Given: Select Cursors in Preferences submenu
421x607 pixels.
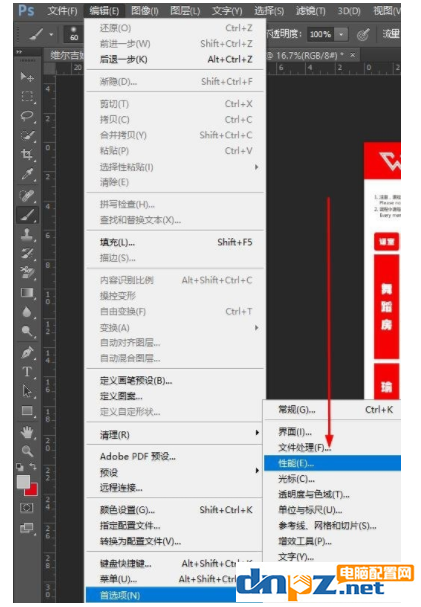Looking at the screenshot, I should coord(332,479).
